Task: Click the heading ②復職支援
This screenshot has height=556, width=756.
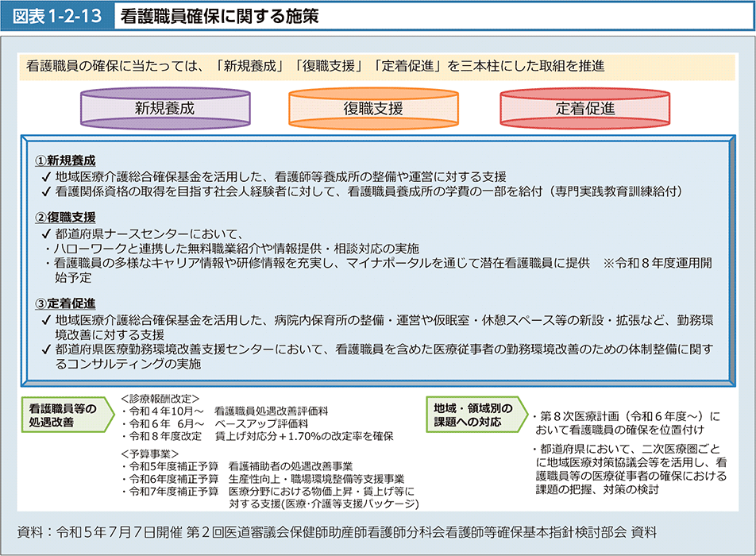Action: point(66,218)
